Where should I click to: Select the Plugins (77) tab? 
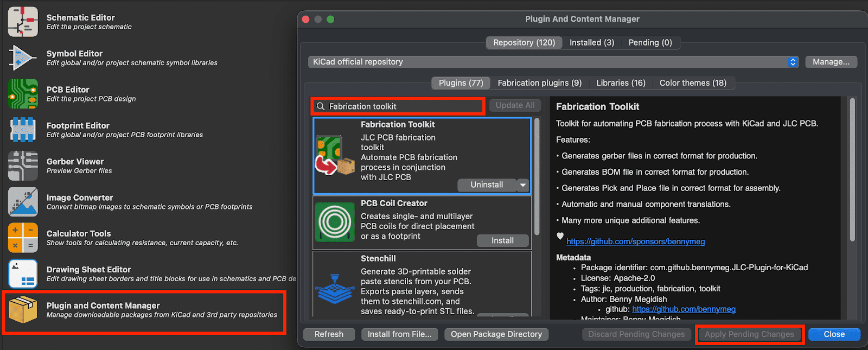[x=461, y=83]
